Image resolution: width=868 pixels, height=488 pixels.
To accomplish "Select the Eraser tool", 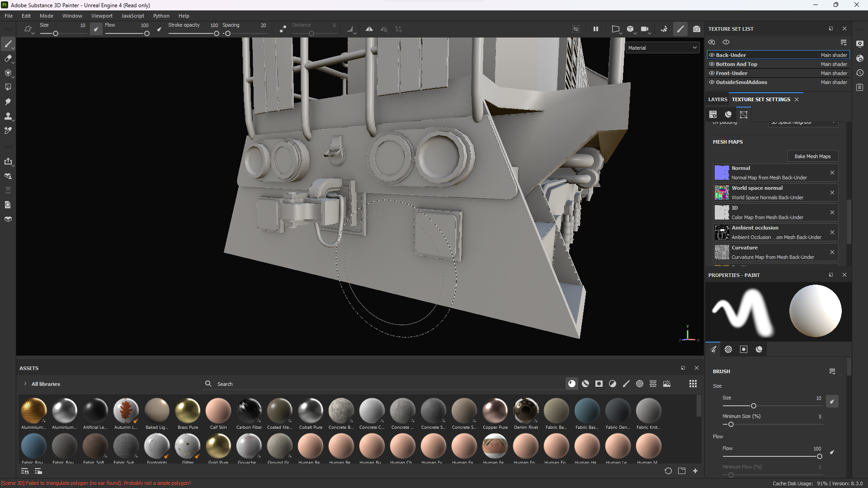I will coord(8,58).
